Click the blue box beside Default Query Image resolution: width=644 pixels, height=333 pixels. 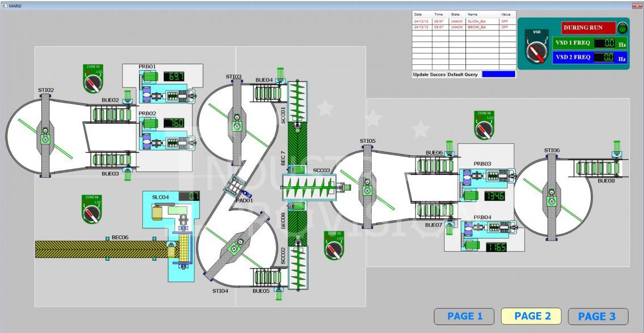pyautogui.click(x=498, y=75)
